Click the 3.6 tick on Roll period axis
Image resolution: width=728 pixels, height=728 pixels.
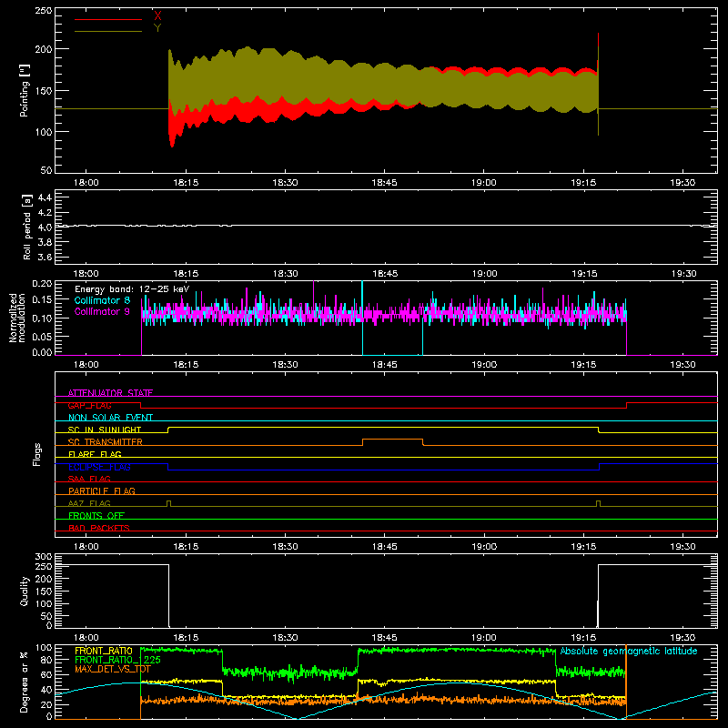coord(45,257)
